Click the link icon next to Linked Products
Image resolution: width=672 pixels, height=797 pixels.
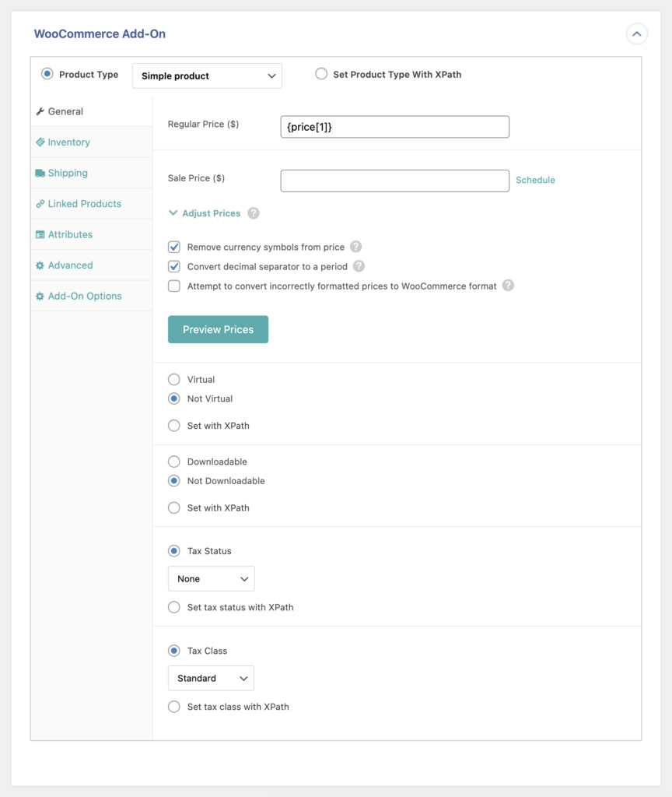(x=40, y=203)
